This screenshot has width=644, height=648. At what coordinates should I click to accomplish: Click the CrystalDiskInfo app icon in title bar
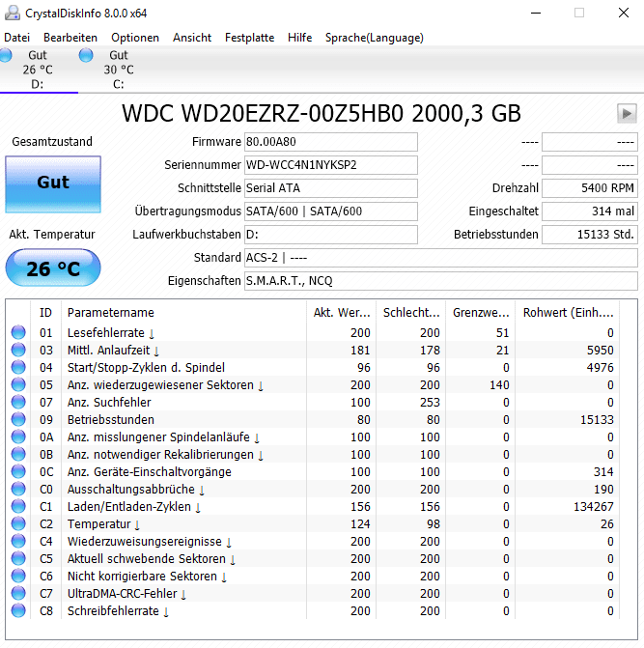(x=12, y=14)
